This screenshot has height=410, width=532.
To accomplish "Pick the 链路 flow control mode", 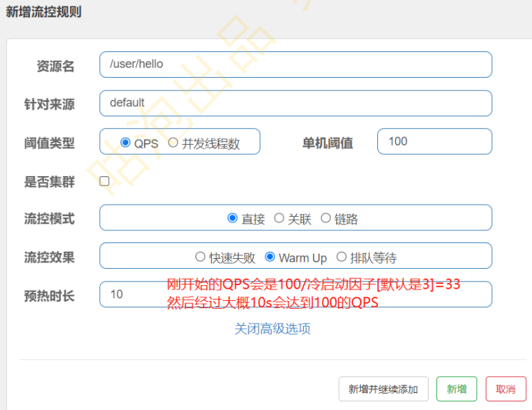I will pos(326,218).
